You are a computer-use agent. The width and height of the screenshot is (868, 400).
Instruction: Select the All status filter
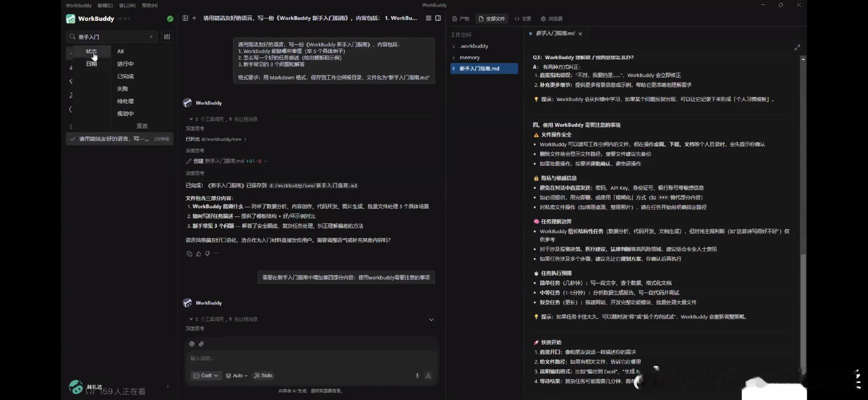point(121,51)
